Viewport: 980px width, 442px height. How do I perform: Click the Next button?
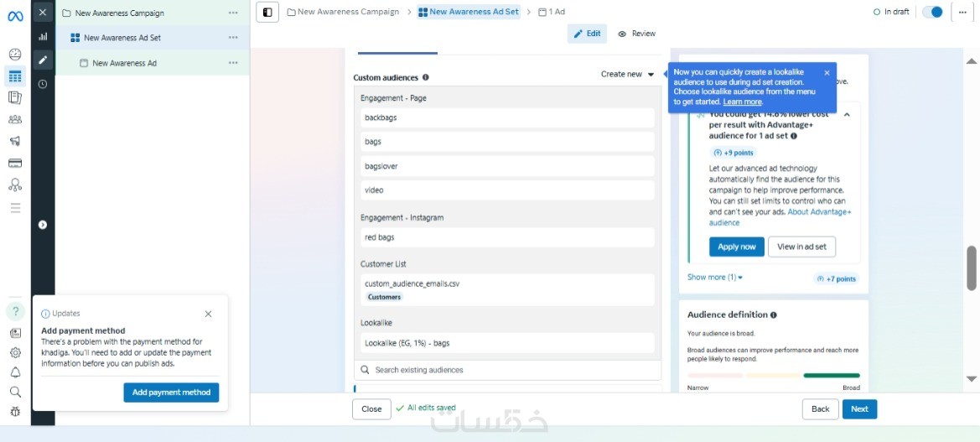(859, 408)
